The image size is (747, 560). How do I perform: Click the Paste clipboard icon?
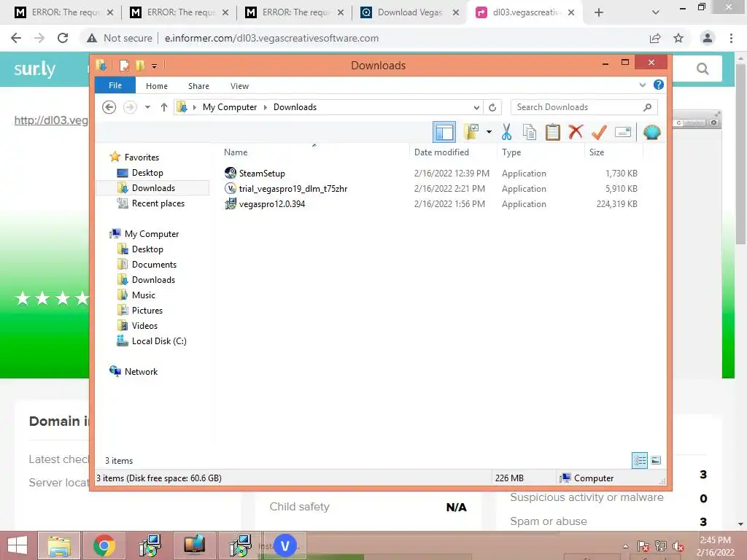tap(553, 132)
